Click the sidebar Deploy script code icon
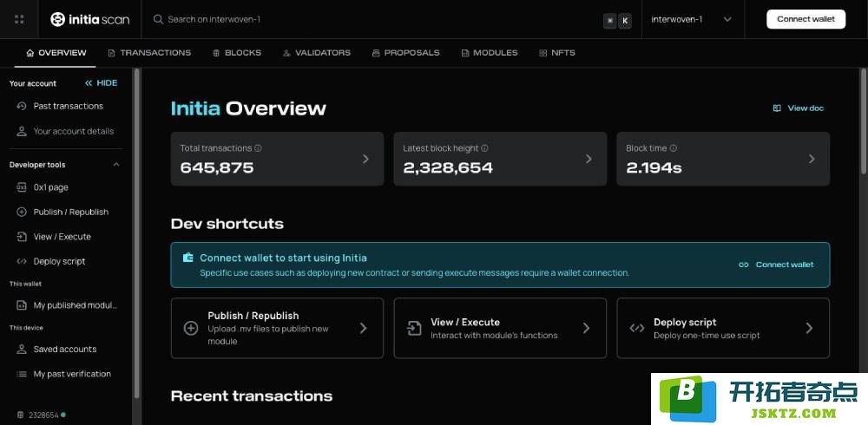This screenshot has height=425, width=868. pyautogui.click(x=22, y=261)
